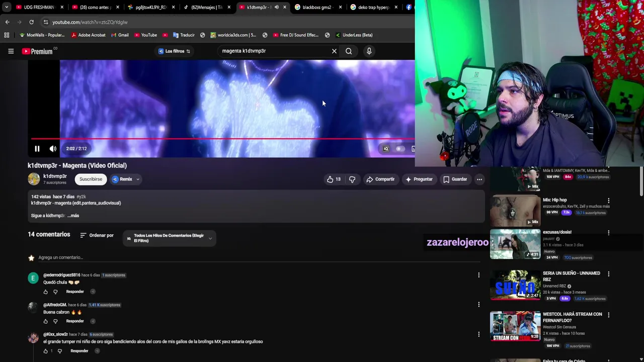Like the comment by @AlfredoGM.
Viewport: 644px width, 362px height.
(46, 321)
